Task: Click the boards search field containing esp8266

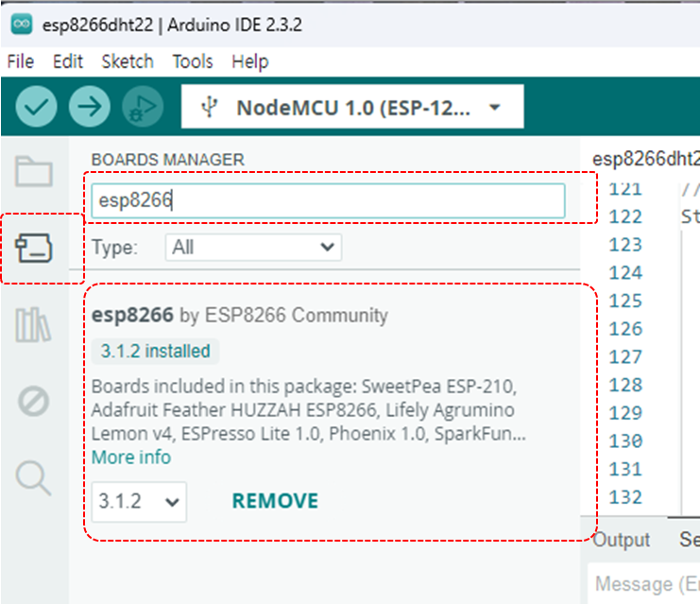Action: pyautogui.click(x=328, y=200)
